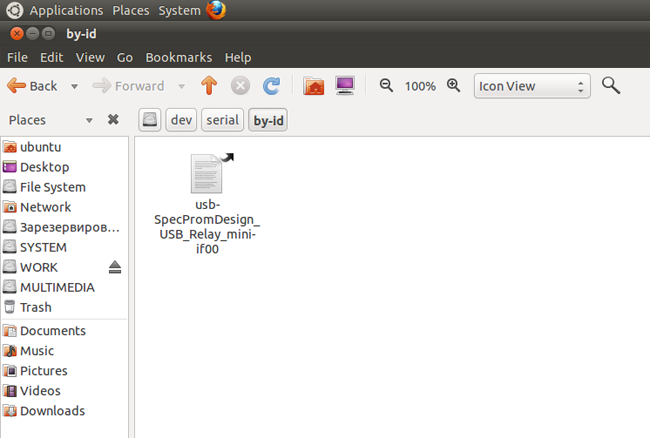The image size is (650, 438).
Task: Launch Firefox from the top panel
Action: (x=216, y=10)
